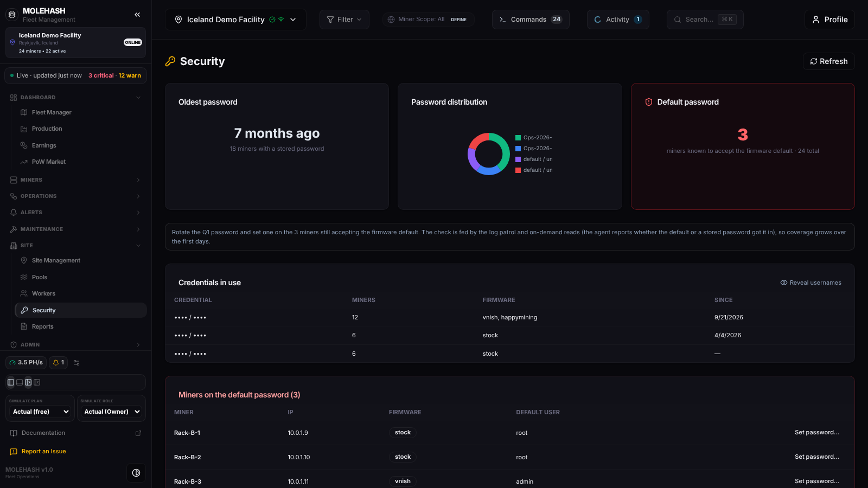Set password for Rack-B-1
This screenshot has width=868, height=488.
click(816, 432)
